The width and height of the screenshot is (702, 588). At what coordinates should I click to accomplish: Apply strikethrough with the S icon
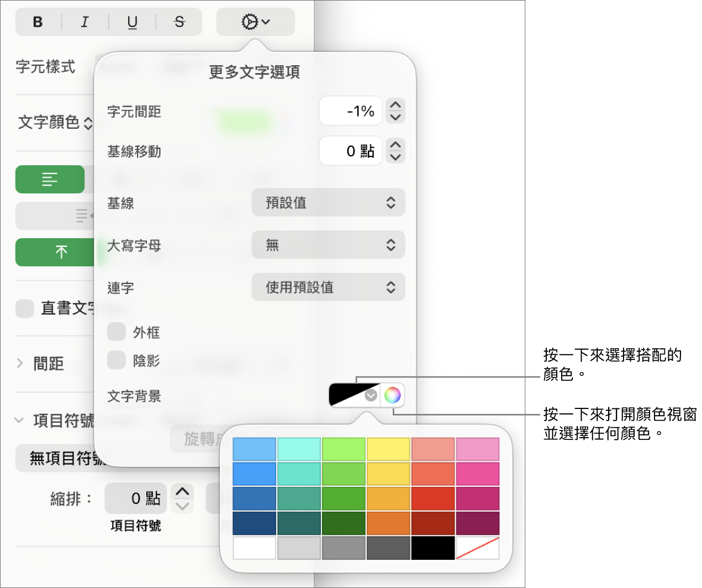[178, 22]
